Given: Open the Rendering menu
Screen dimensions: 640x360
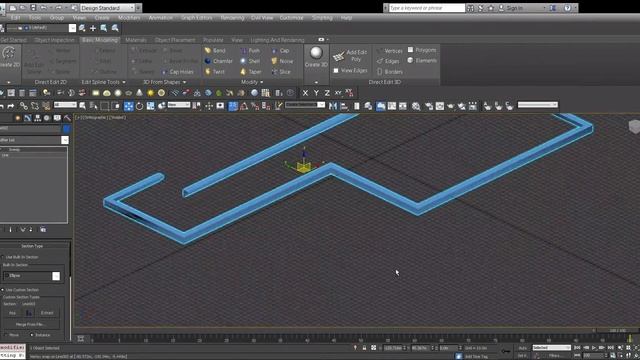Looking at the screenshot, I should [x=232, y=18].
